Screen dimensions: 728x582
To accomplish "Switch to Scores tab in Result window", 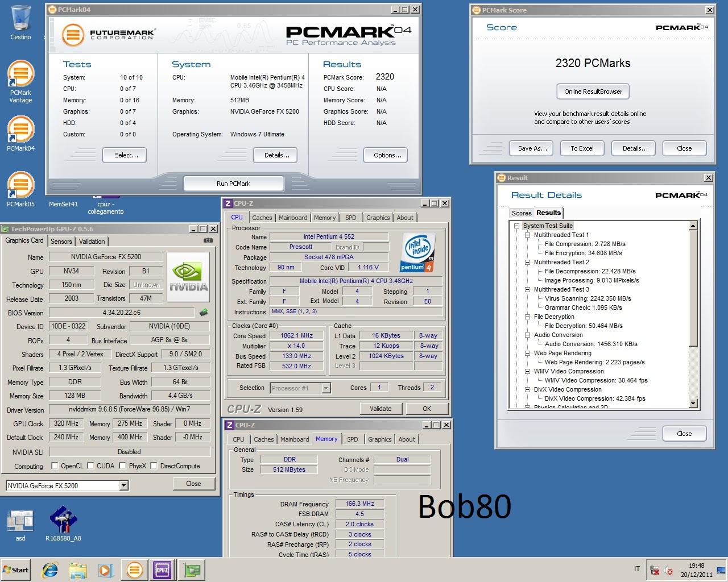I will click(x=522, y=213).
